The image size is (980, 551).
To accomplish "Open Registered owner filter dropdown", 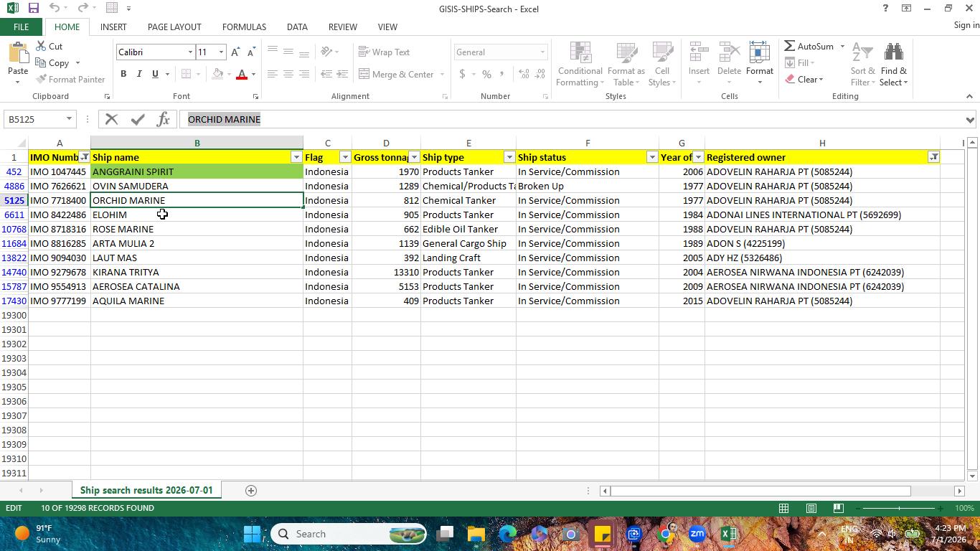I will [933, 157].
